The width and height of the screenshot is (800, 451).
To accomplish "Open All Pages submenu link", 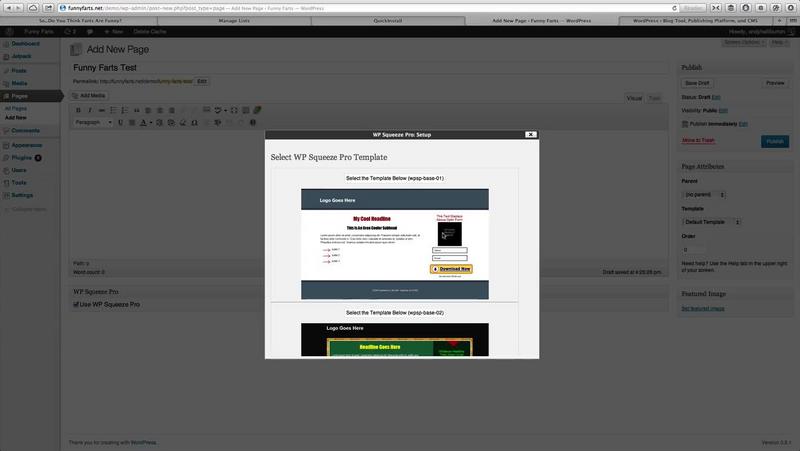I will click(16, 109).
